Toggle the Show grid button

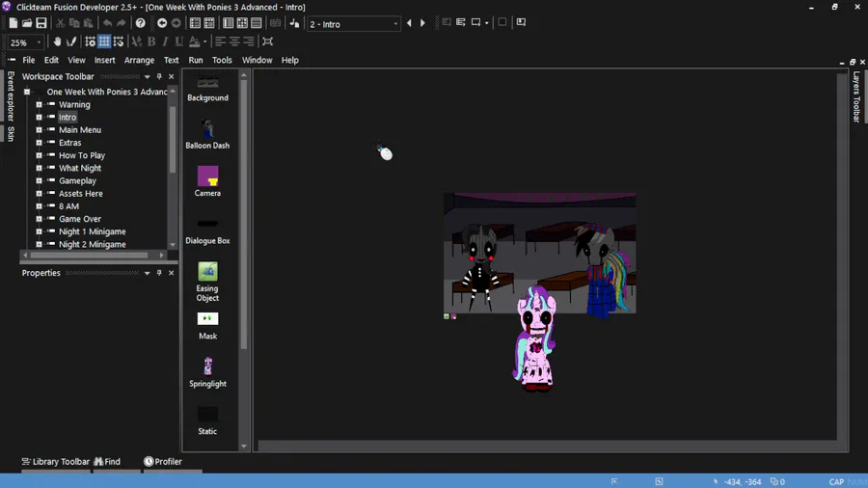pos(104,41)
